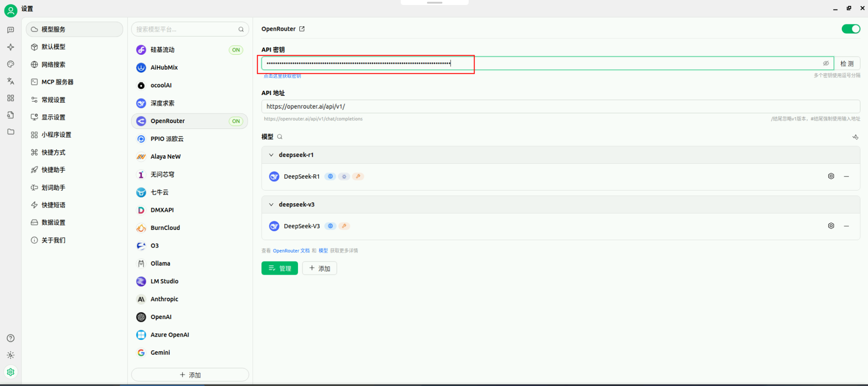Screen dimensions: 868x386
Task: Open settings gear for DeepSeek-V3
Action: click(x=831, y=226)
